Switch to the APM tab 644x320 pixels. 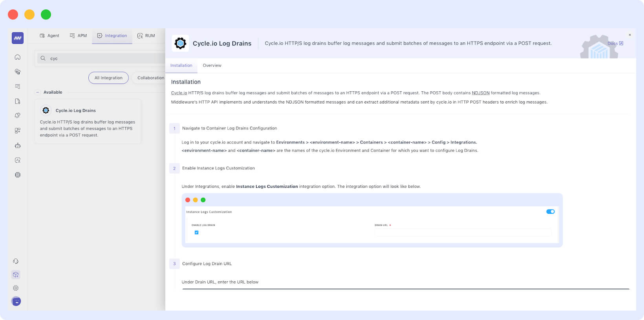point(78,36)
